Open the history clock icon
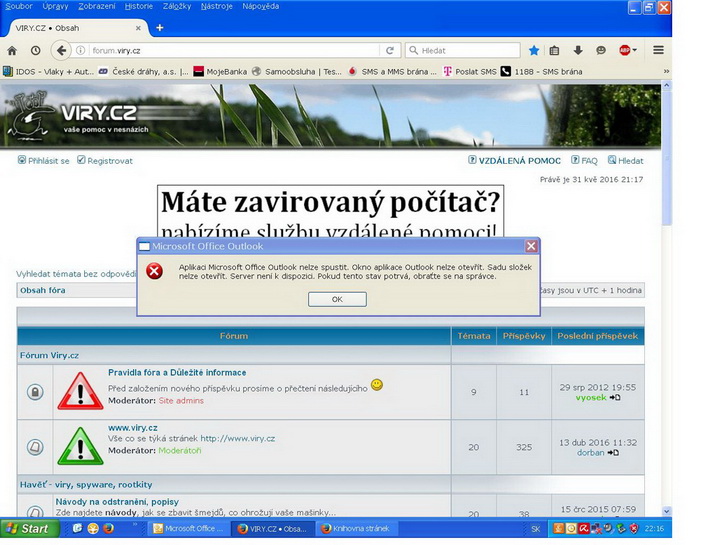The image size is (726, 545). click(36, 50)
